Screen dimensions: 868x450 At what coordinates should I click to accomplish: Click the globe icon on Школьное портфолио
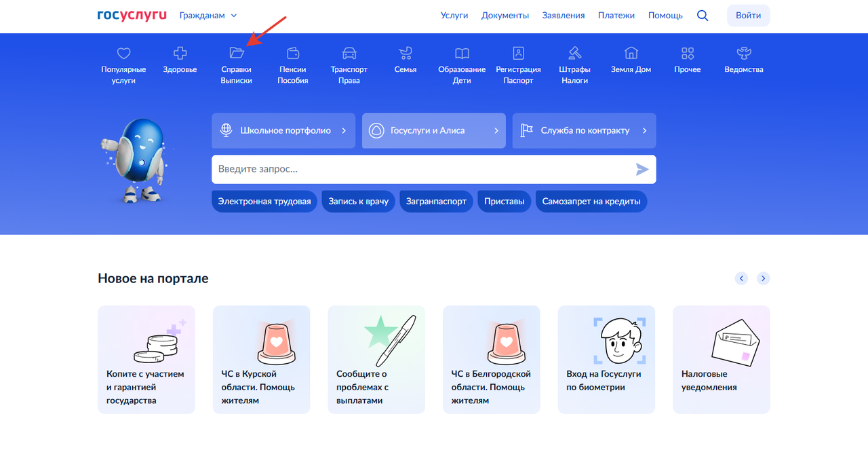[x=226, y=130]
